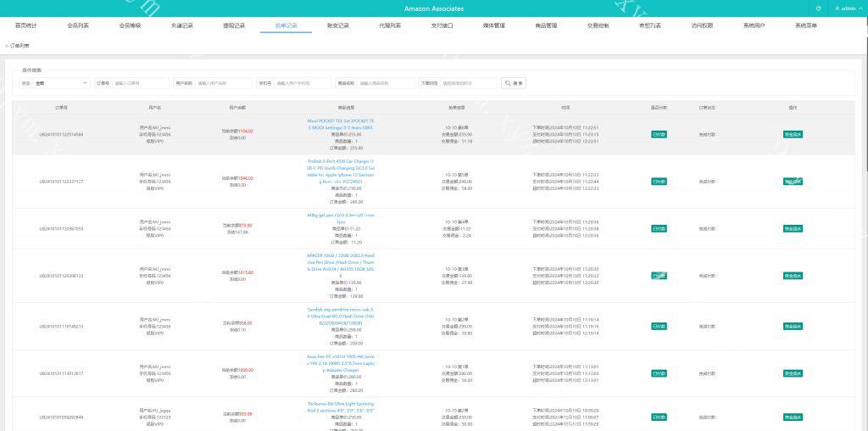
Task: Open the 会员列表 menu tab
Action: pyautogui.click(x=78, y=25)
